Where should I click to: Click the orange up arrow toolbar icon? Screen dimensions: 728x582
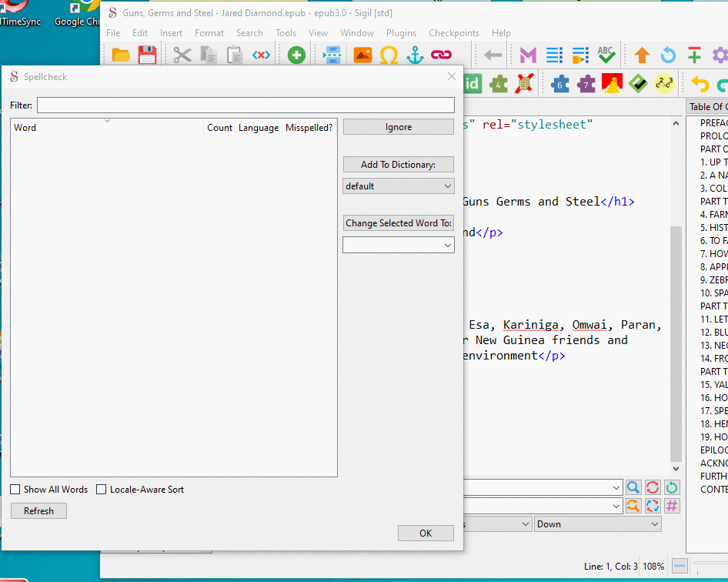coord(642,55)
